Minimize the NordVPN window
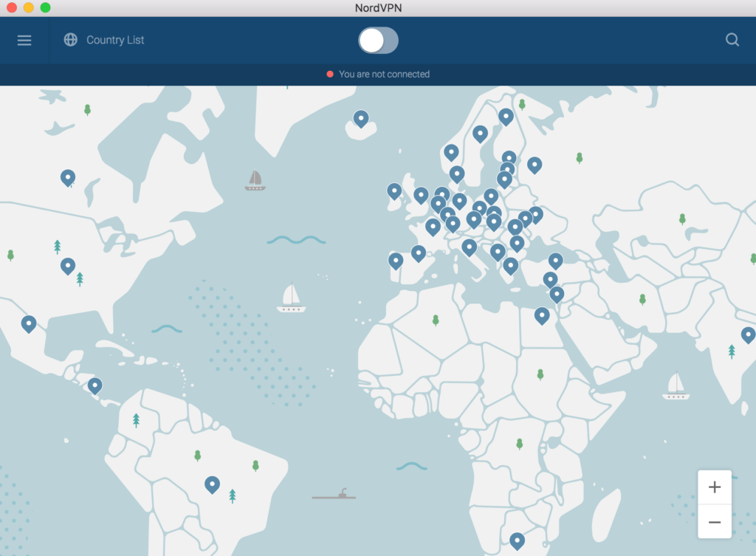 (29, 7)
